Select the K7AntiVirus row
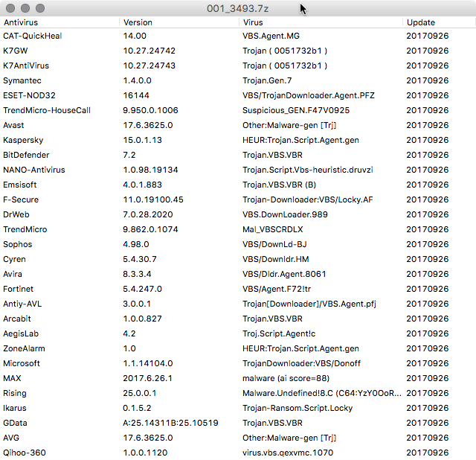The height and width of the screenshot is (460, 476). click(x=238, y=66)
